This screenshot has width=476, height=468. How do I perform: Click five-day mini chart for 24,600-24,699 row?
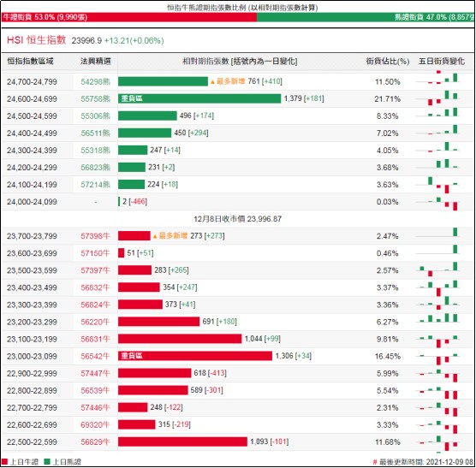(437, 98)
